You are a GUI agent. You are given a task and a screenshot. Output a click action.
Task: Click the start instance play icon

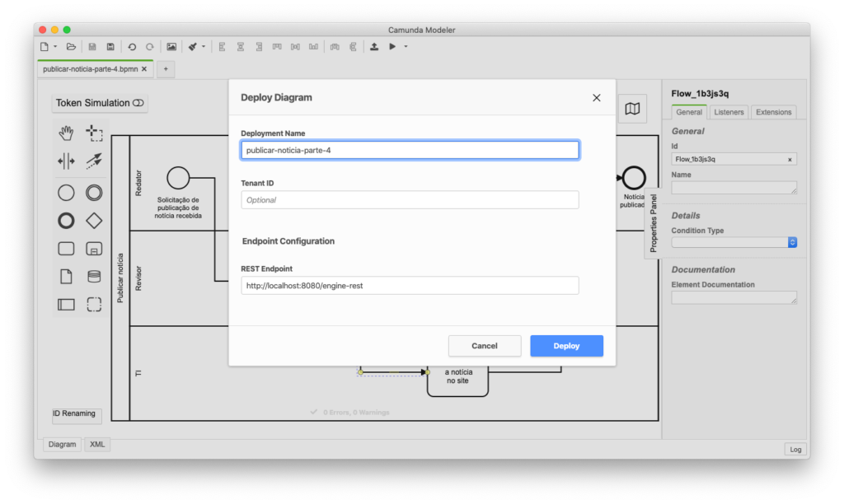coord(392,47)
